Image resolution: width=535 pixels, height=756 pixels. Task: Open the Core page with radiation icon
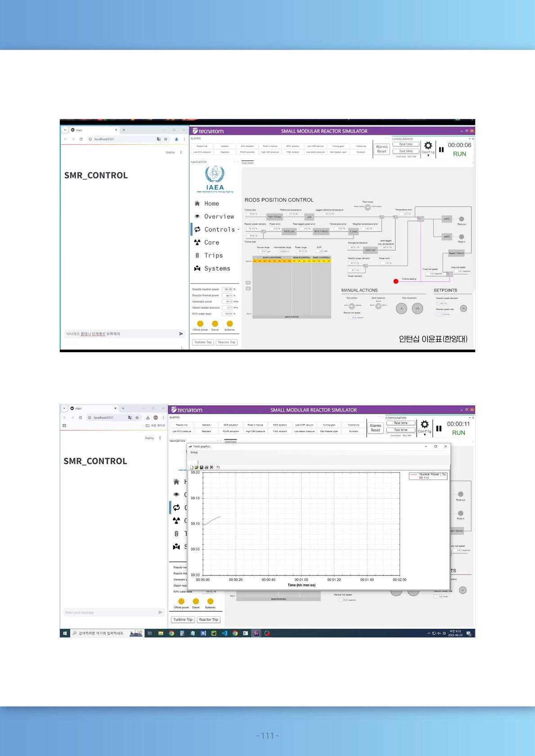point(211,243)
